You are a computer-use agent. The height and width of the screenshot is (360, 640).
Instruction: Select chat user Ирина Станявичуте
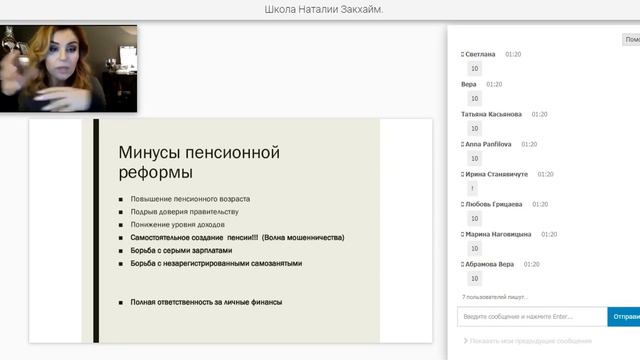click(496, 174)
